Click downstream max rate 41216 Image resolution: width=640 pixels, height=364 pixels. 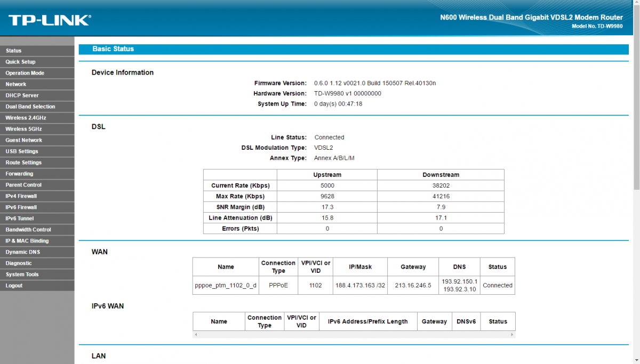tap(441, 197)
